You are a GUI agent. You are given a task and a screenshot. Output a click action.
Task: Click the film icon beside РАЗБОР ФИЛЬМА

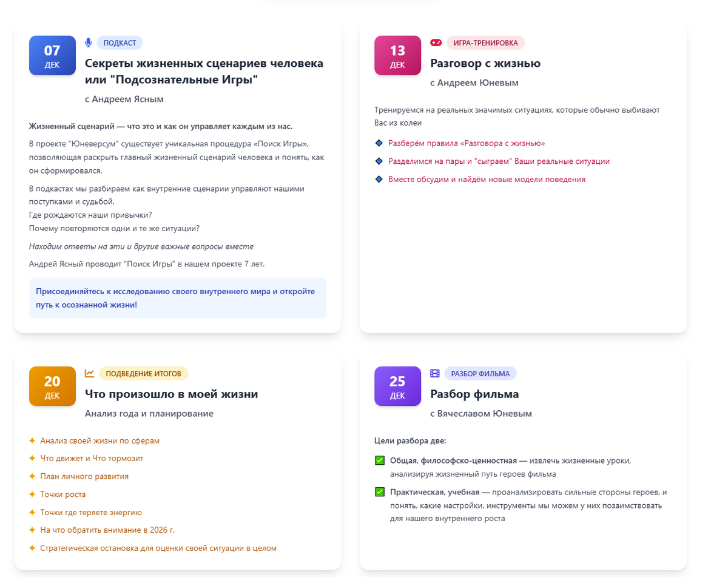pos(435,373)
